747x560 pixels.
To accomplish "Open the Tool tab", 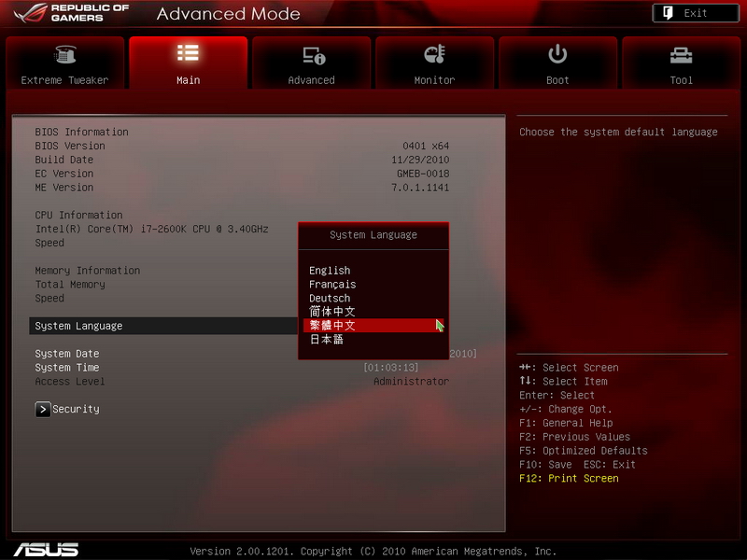I will tap(682, 63).
